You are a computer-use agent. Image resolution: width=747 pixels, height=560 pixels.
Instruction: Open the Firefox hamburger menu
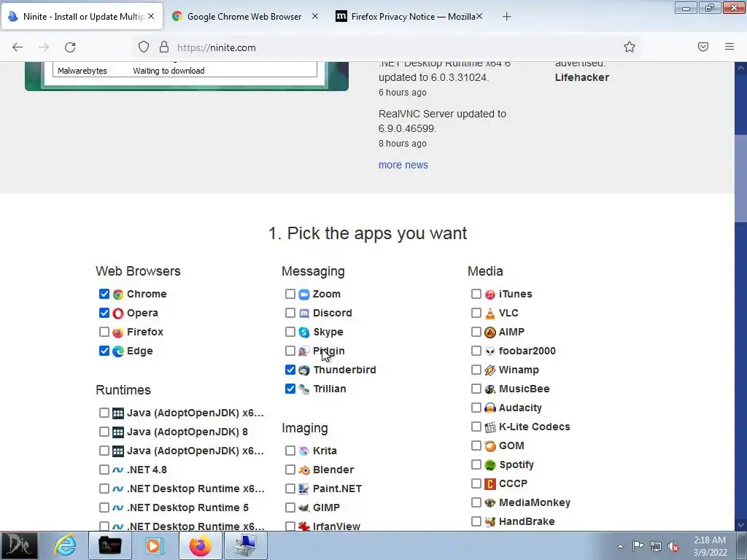[x=729, y=47]
